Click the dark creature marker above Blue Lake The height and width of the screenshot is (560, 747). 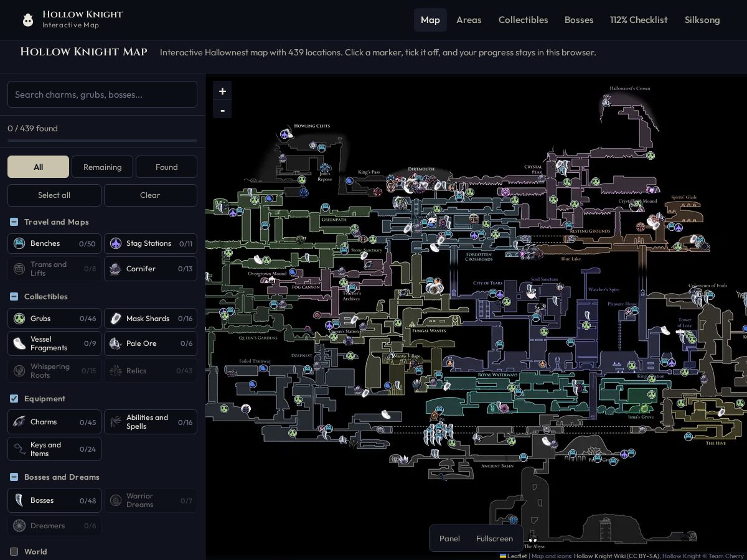(x=531, y=251)
